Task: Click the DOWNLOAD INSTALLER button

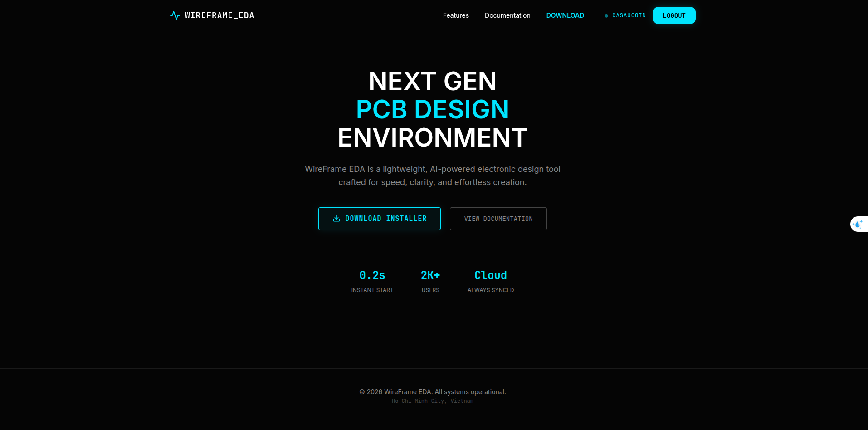Action: tap(380, 219)
